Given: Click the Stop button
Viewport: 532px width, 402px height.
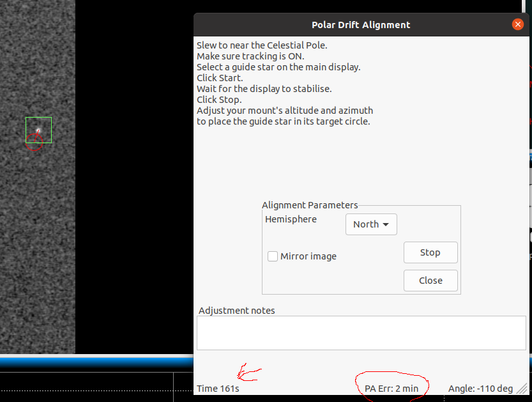Looking at the screenshot, I should 430,252.
